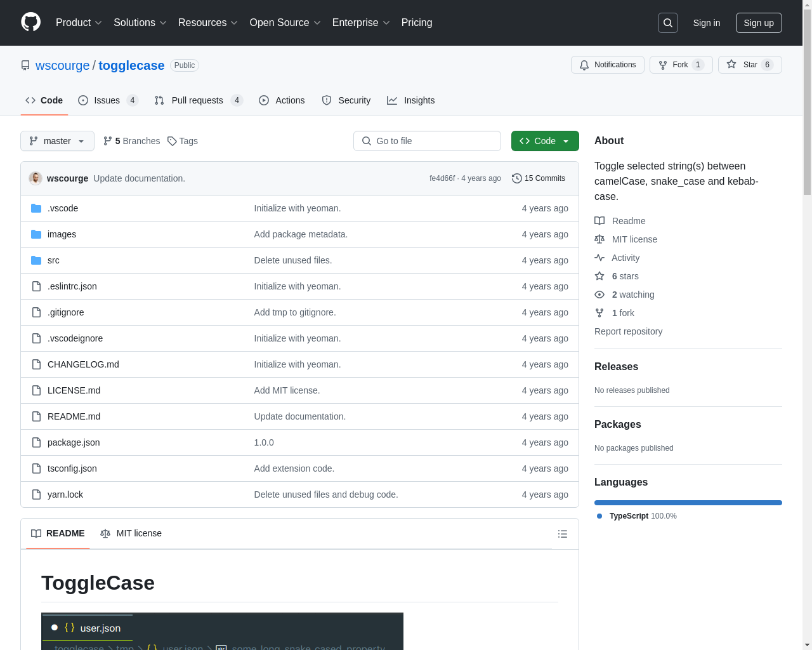The image size is (812, 650).
Task: Expand the Resources menu
Action: [208, 23]
